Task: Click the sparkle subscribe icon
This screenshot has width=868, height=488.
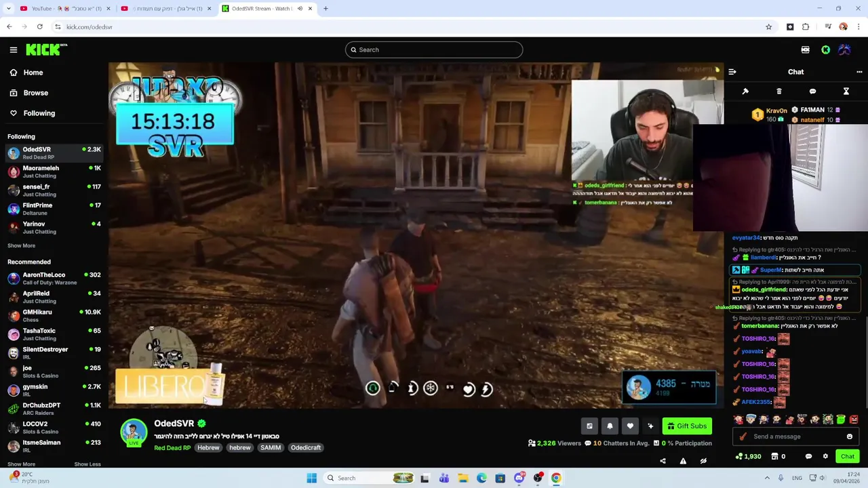Action: pos(650,426)
